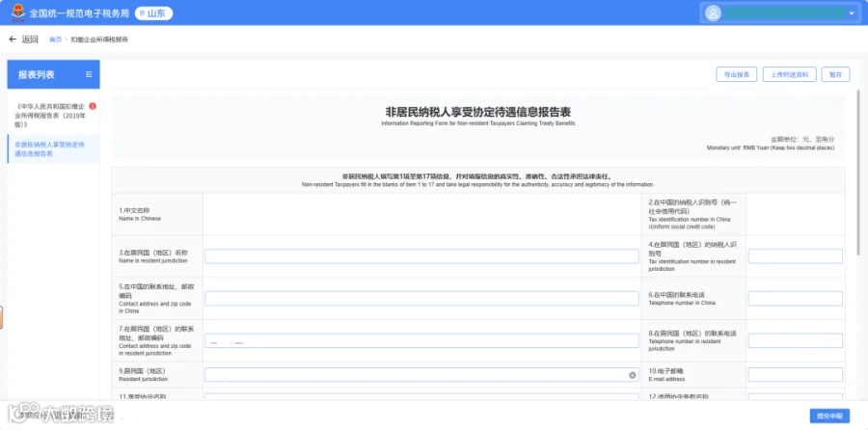
Task: Expand the user account dropdown arrow
Action: 852,13
